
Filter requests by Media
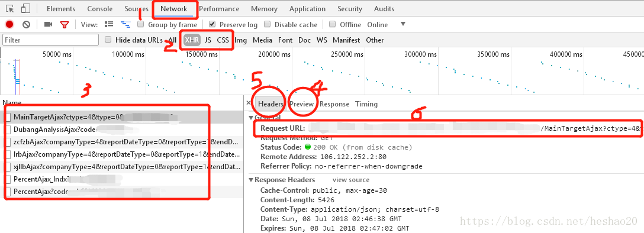pos(262,40)
